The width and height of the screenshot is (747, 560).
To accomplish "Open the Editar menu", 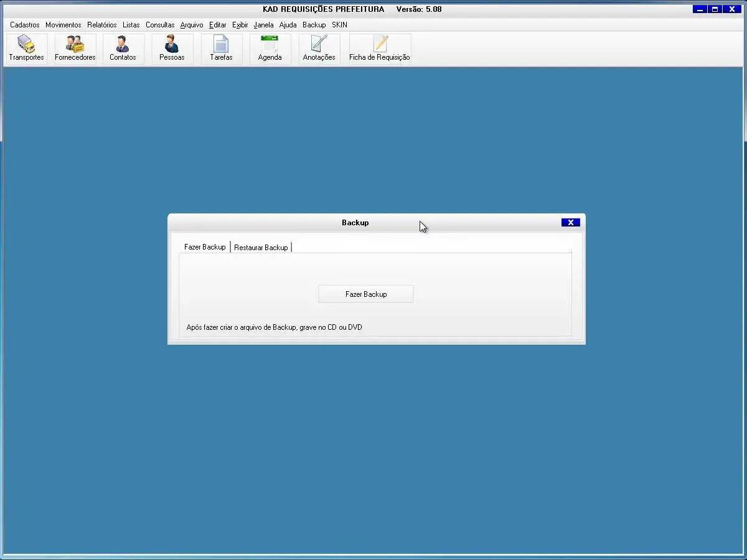I will pyautogui.click(x=218, y=25).
